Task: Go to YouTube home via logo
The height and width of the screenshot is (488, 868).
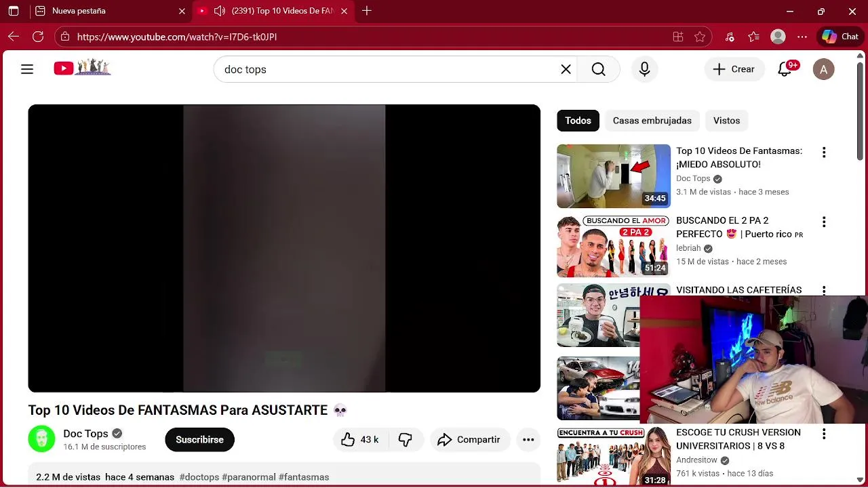Action: coord(82,68)
